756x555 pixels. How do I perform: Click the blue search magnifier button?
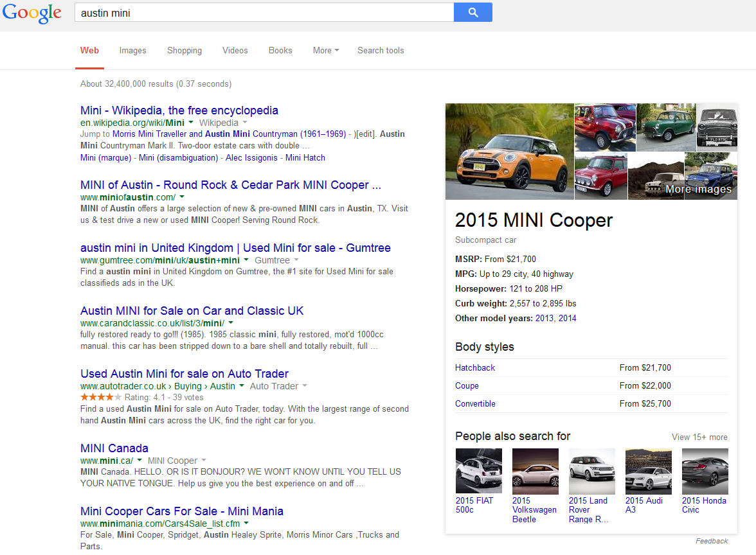pos(473,12)
